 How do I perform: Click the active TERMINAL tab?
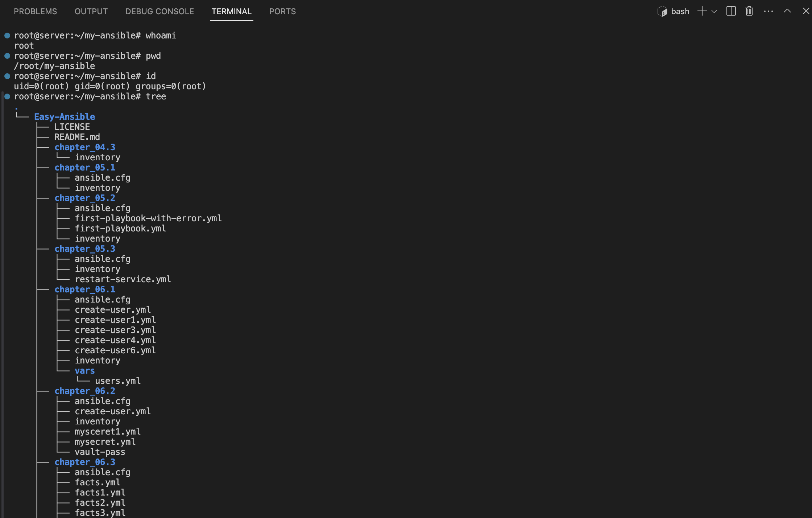tap(231, 11)
